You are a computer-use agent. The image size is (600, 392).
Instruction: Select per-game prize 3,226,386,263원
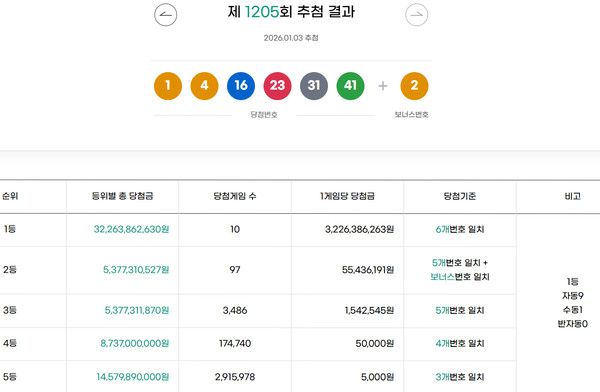359,229
